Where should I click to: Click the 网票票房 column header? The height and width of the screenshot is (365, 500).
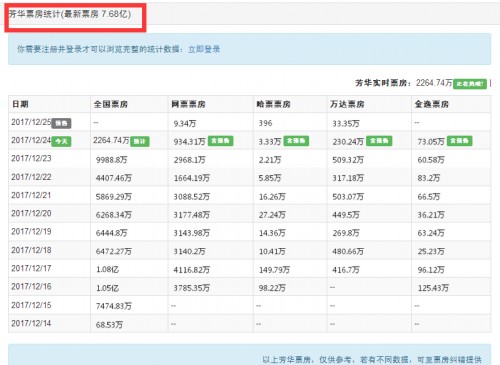(188, 104)
